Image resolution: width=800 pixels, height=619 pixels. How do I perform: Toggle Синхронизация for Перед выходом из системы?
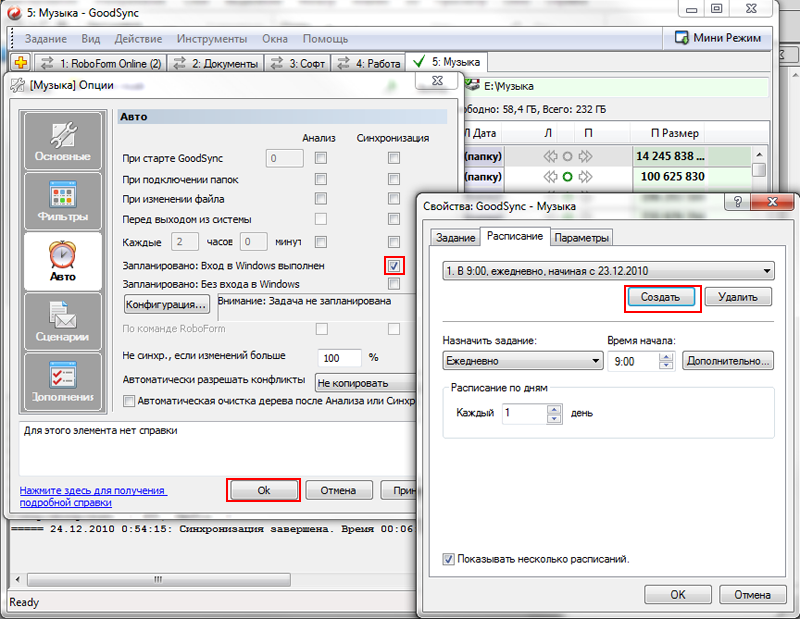tap(393, 219)
